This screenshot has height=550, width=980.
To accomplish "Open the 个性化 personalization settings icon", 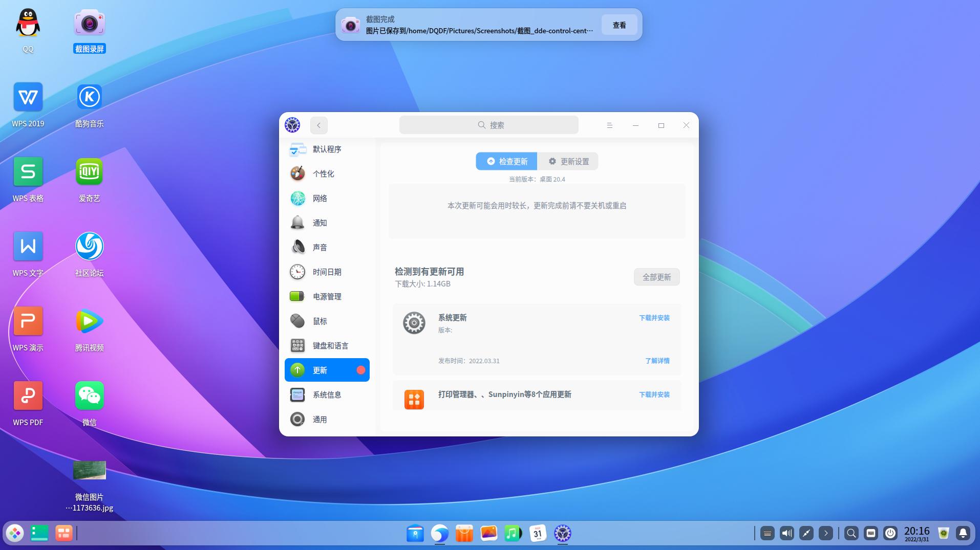I will 297,173.
